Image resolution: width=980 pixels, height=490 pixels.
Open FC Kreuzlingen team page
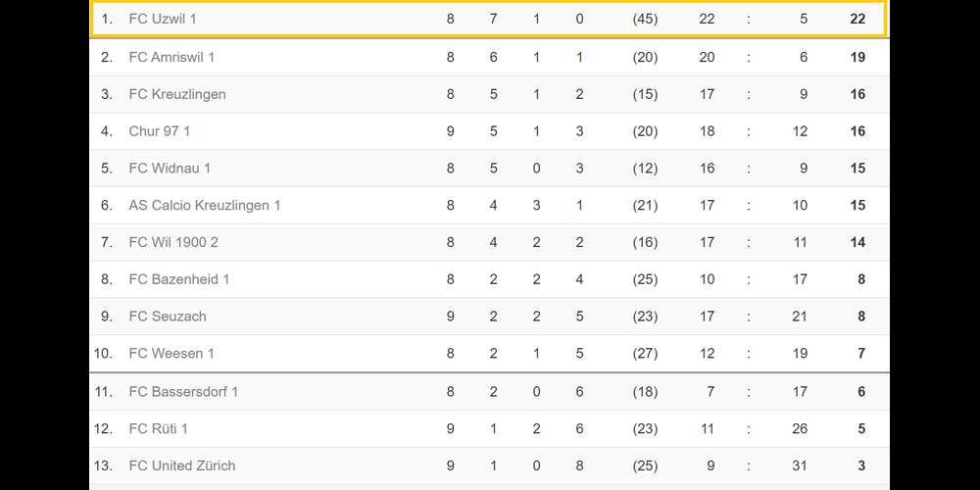click(177, 94)
